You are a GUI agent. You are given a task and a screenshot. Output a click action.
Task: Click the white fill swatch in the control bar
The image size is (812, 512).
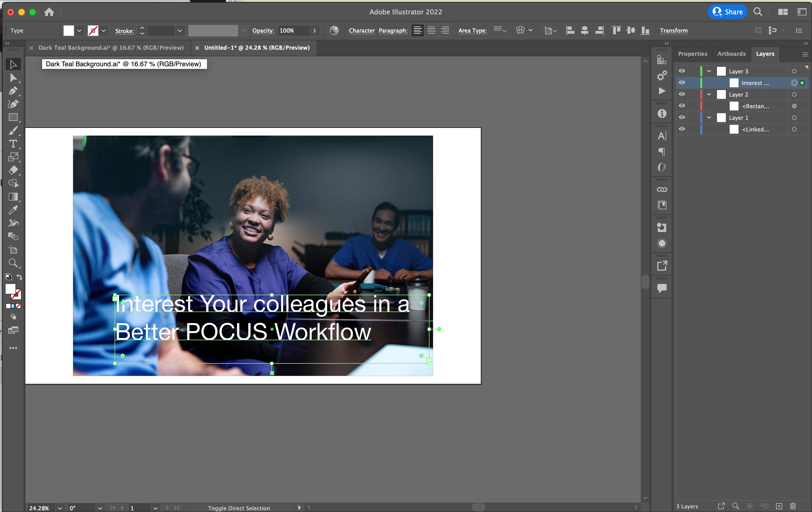[68, 31]
